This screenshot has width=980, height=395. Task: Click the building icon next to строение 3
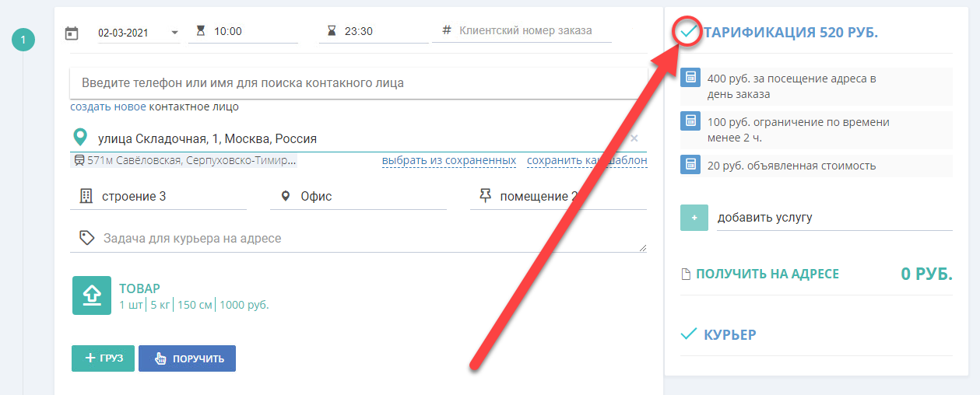86,196
